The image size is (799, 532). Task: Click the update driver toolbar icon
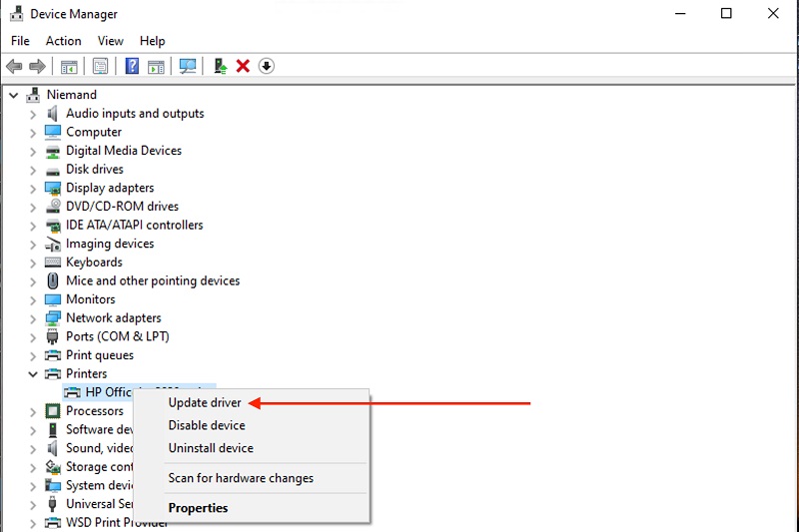point(221,67)
